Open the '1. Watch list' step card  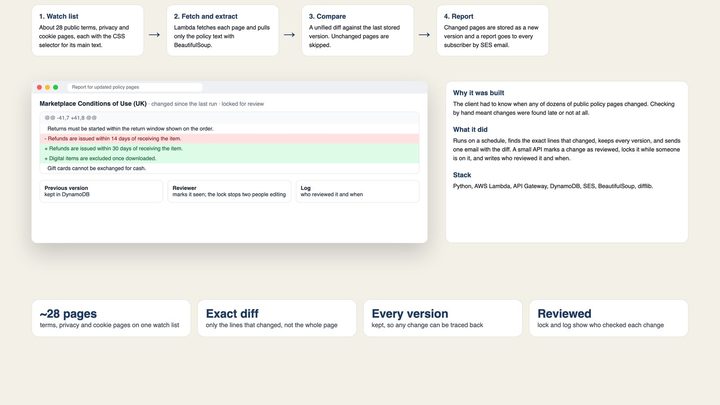tap(88, 31)
